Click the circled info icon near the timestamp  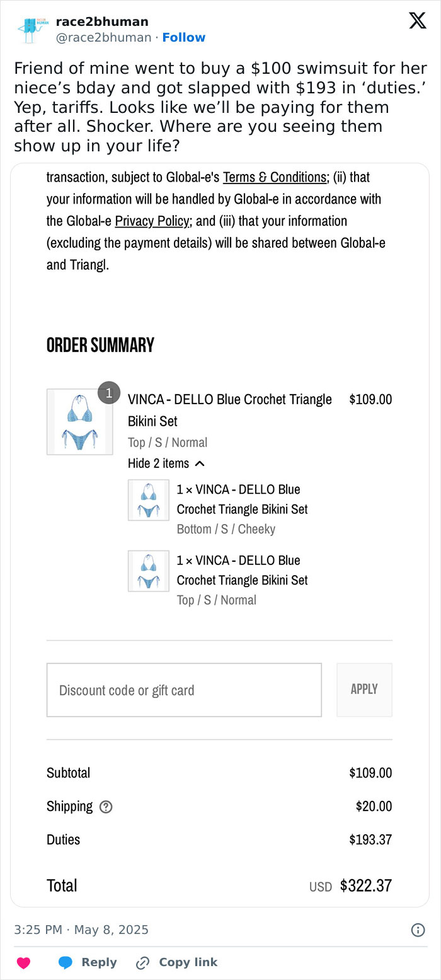pos(418,930)
